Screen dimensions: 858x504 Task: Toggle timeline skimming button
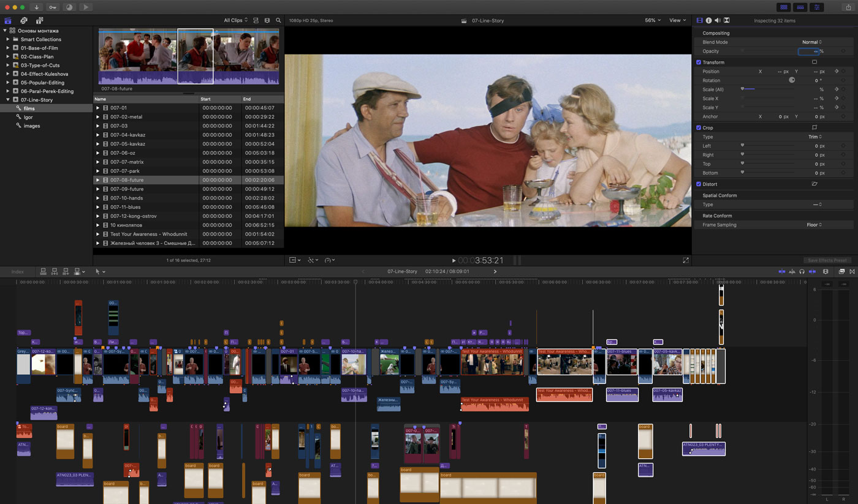[782, 271]
